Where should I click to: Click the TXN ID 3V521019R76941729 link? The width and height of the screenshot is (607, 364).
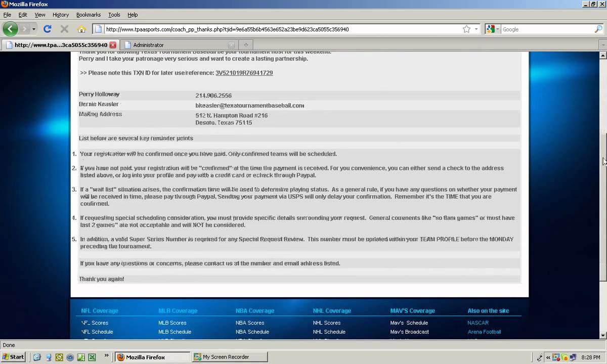pyautogui.click(x=244, y=73)
